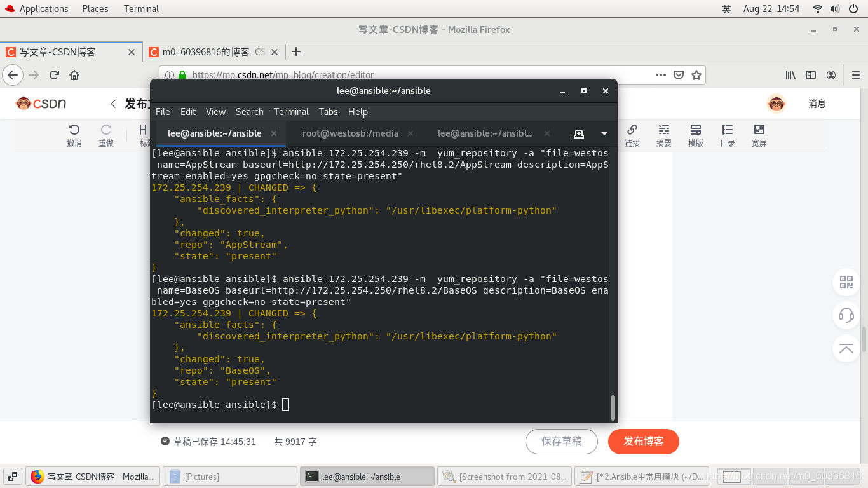Image resolution: width=868 pixels, height=488 pixels.
Task: Open the terminal Search menu
Action: point(250,111)
